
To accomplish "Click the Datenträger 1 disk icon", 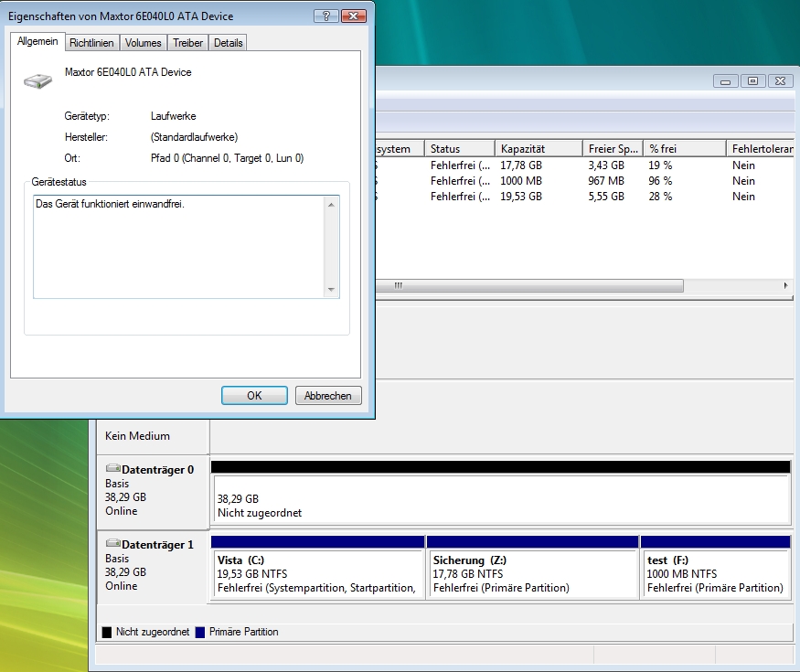I will [112, 543].
